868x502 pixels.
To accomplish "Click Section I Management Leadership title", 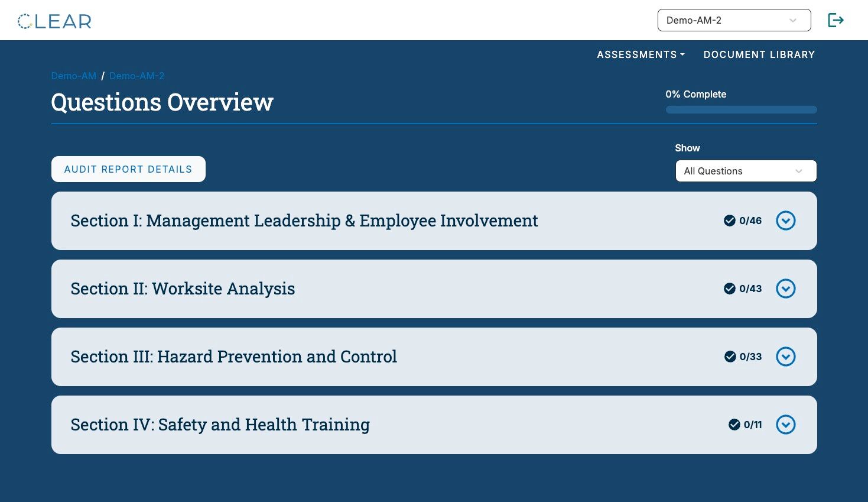I will point(304,221).
